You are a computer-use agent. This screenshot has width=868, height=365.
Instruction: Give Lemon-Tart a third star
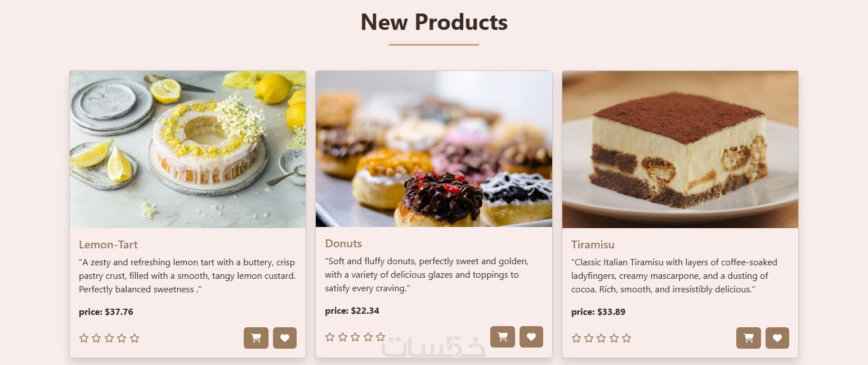(109, 338)
